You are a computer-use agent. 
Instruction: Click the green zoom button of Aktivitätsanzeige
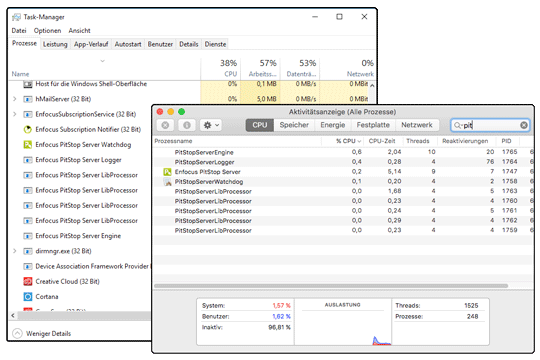181,112
